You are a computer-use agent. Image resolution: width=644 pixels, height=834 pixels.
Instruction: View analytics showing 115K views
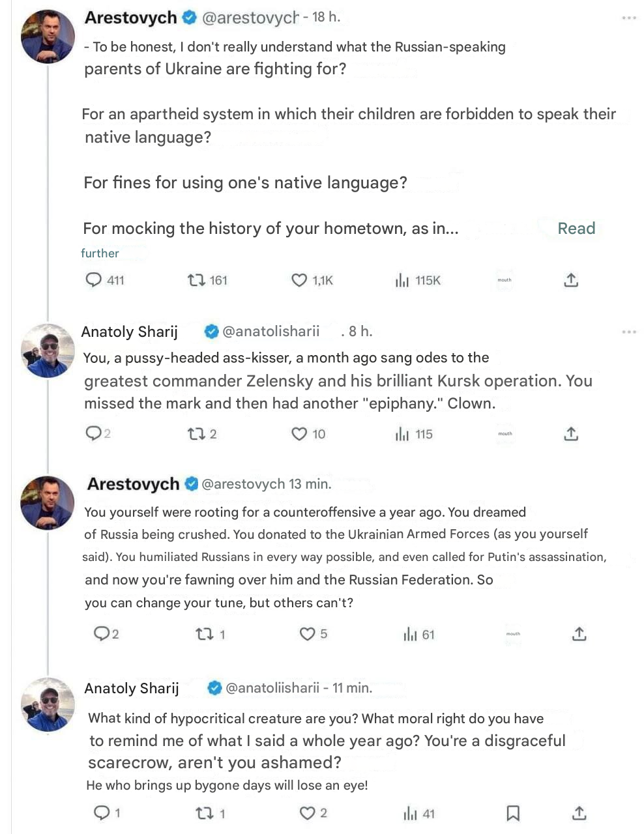[x=402, y=280]
